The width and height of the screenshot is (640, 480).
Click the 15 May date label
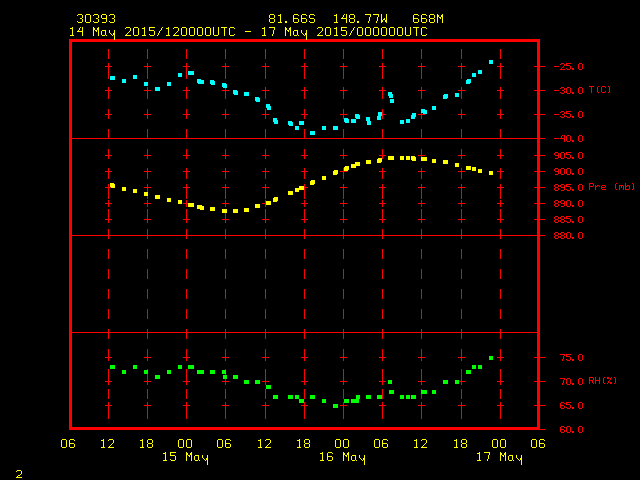pyautogui.click(x=185, y=457)
